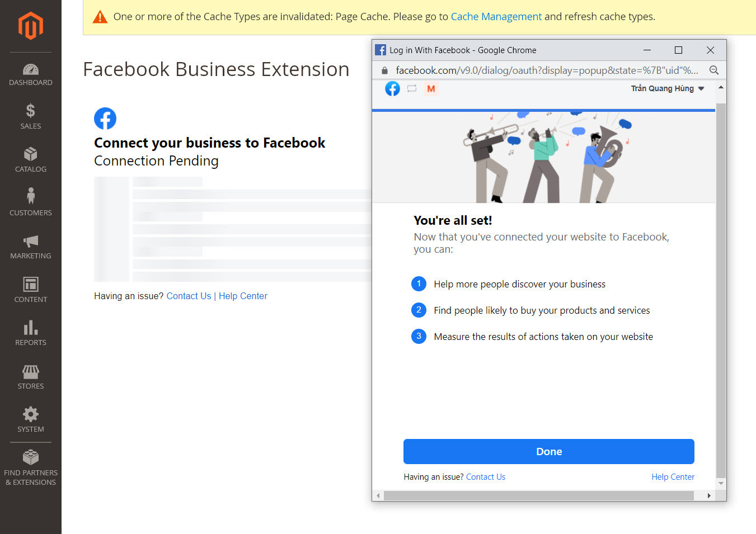Click the popup's vertical scrollbar

(721, 280)
